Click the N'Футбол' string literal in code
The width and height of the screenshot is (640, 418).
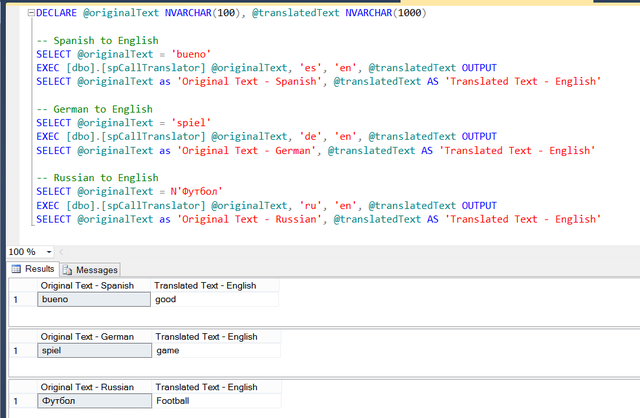tap(196, 191)
